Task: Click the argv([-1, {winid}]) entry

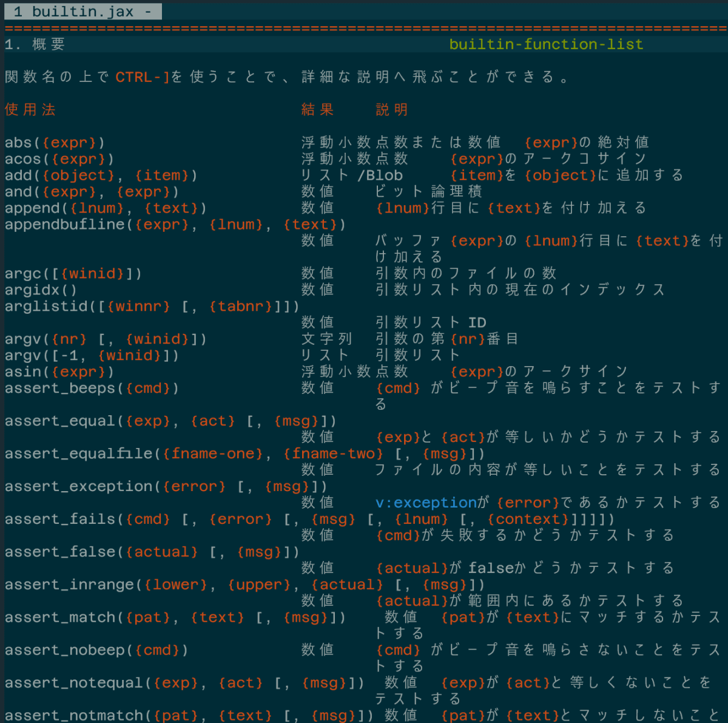Action: coord(92,356)
